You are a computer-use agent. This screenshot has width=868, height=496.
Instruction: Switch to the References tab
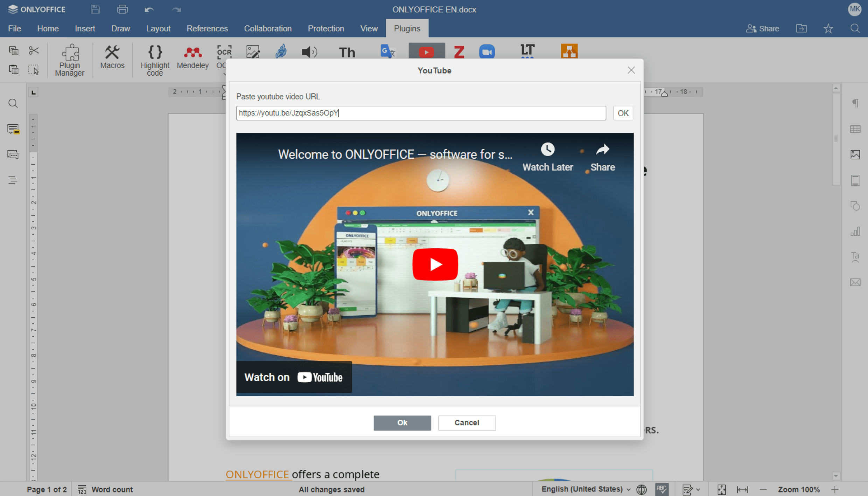click(207, 28)
